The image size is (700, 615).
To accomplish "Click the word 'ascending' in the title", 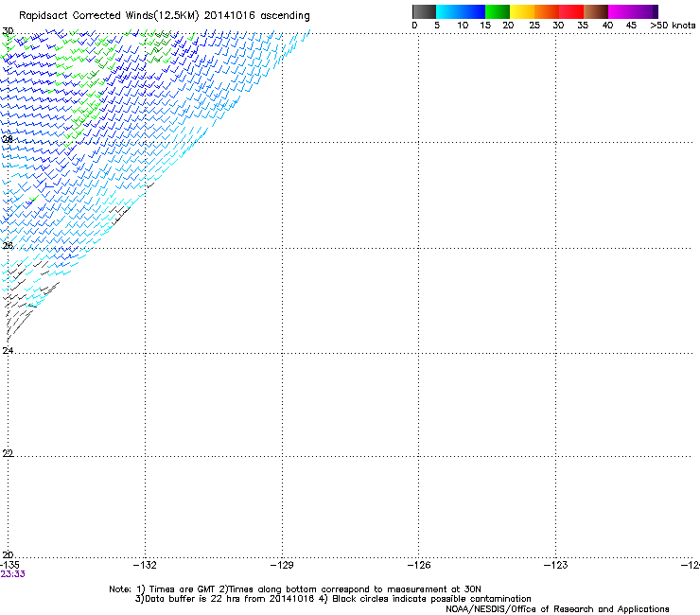I will coord(285,16).
